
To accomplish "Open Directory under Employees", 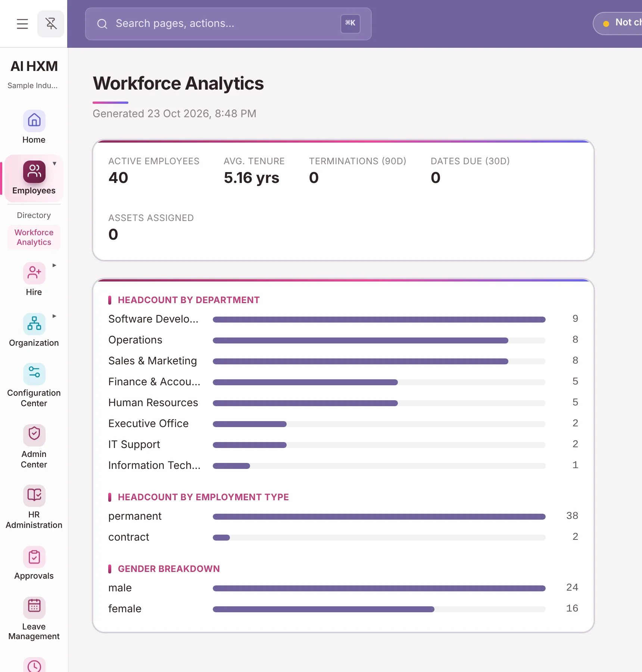I will click(34, 215).
